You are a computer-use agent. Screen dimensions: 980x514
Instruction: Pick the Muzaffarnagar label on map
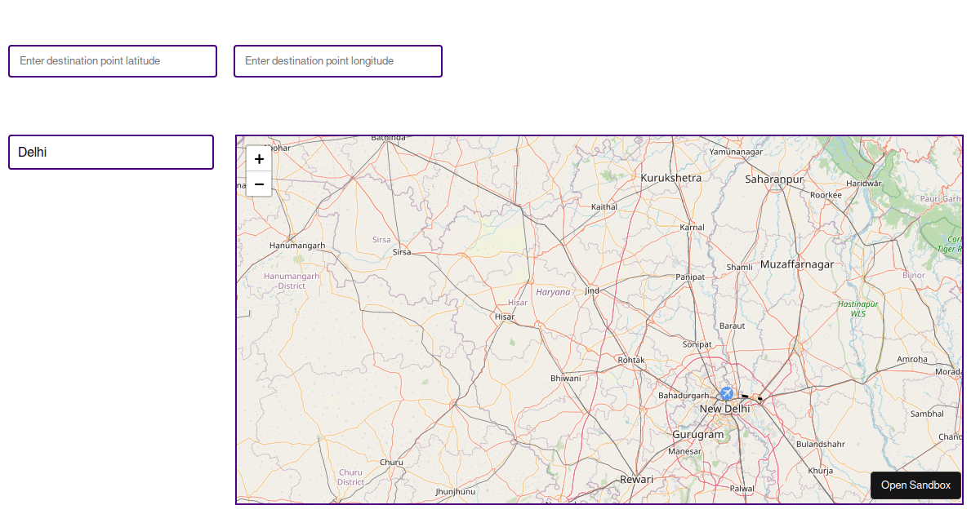[x=796, y=264]
